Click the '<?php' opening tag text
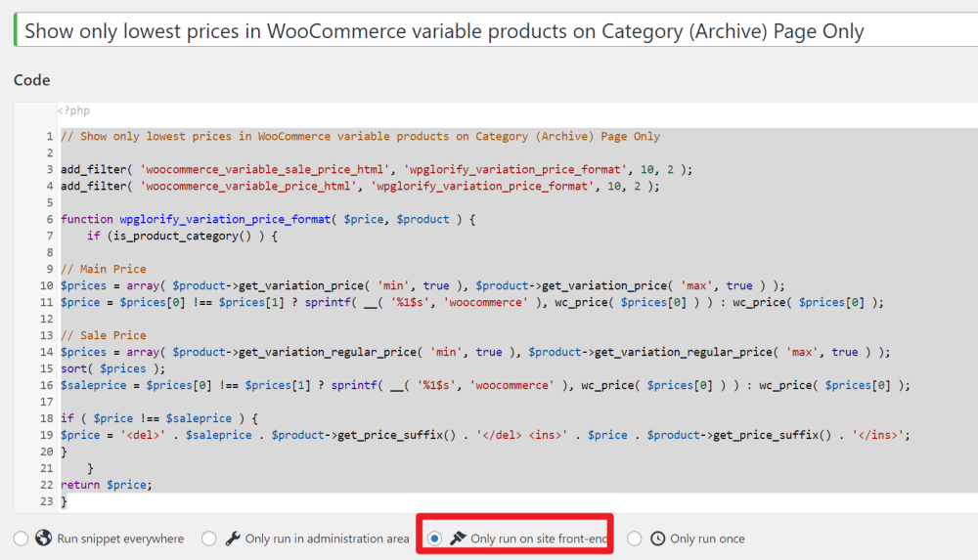The height and width of the screenshot is (560, 978). click(x=73, y=110)
